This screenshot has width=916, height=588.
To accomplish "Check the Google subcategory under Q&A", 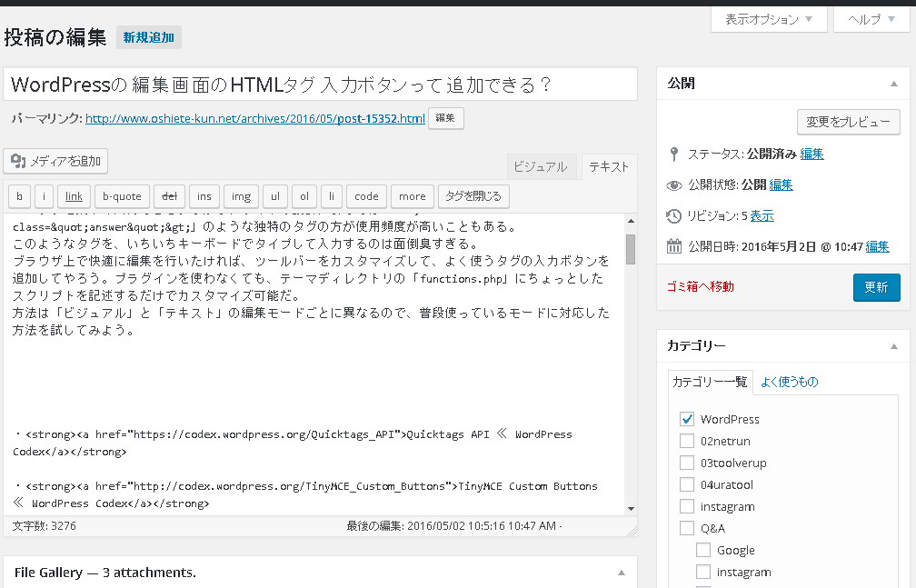I will 703,550.
